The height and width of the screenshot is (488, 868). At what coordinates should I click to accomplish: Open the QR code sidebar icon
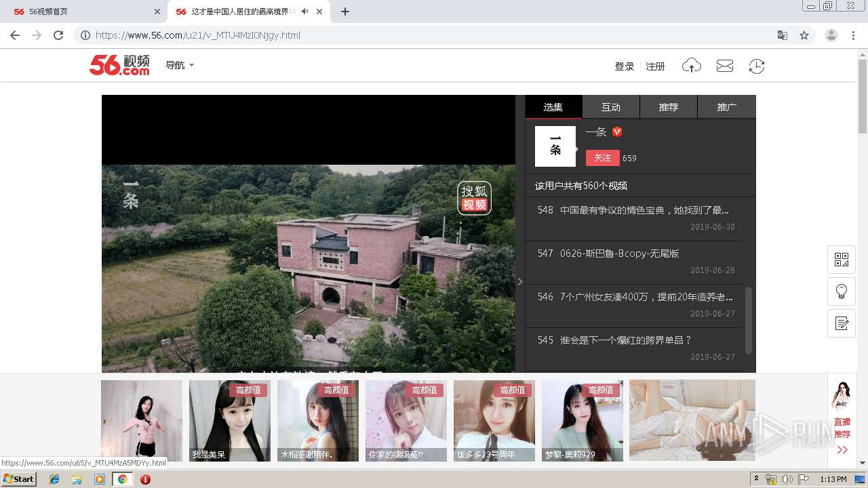[842, 260]
